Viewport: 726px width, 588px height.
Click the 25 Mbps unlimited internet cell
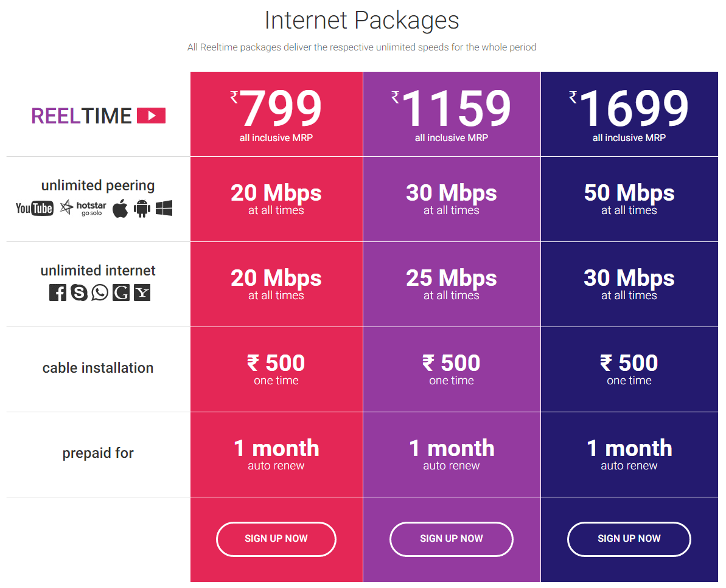(x=452, y=284)
